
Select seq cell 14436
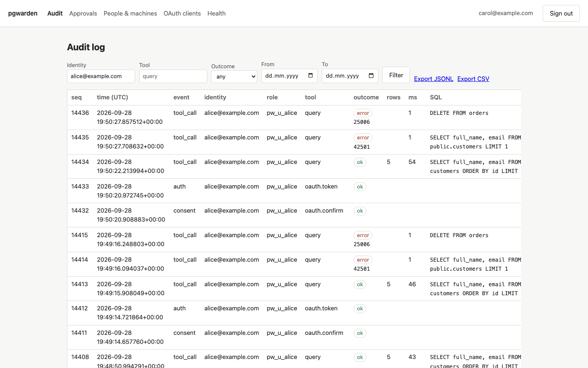(80, 113)
